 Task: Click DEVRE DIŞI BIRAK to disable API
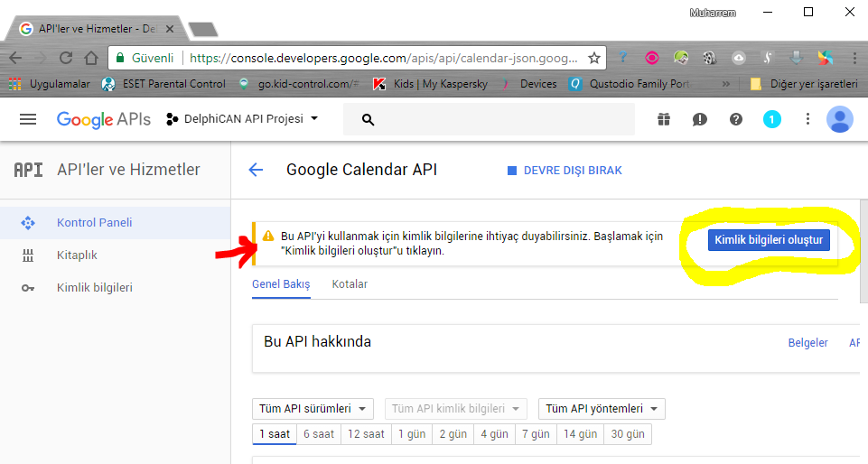coord(565,171)
